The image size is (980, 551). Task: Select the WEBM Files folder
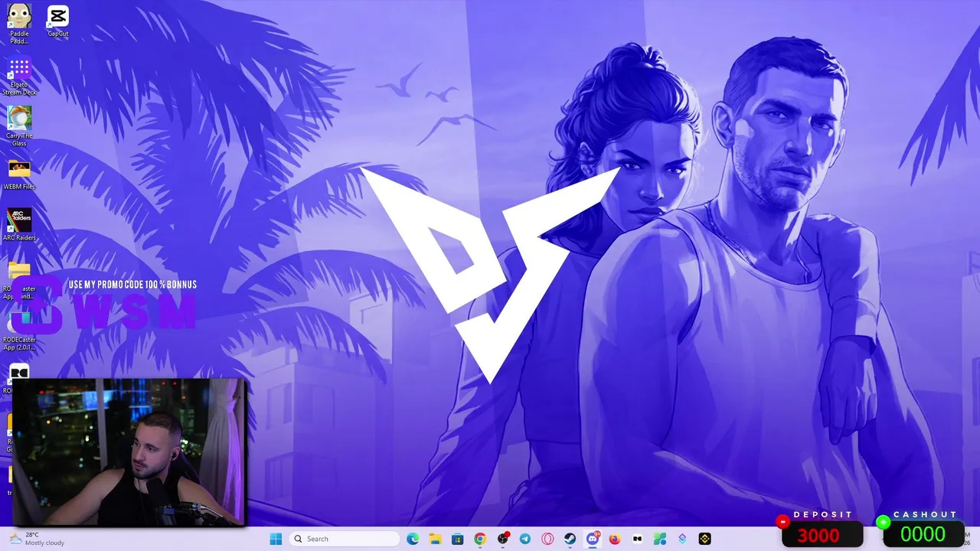19,174
